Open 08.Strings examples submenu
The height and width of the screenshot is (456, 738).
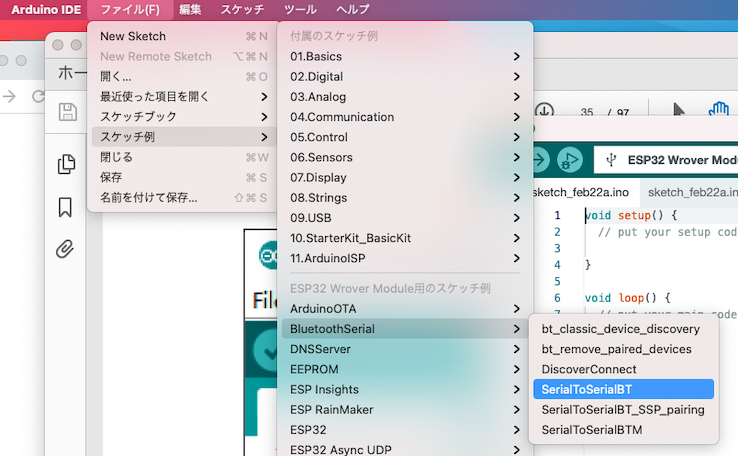[x=405, y=198]
